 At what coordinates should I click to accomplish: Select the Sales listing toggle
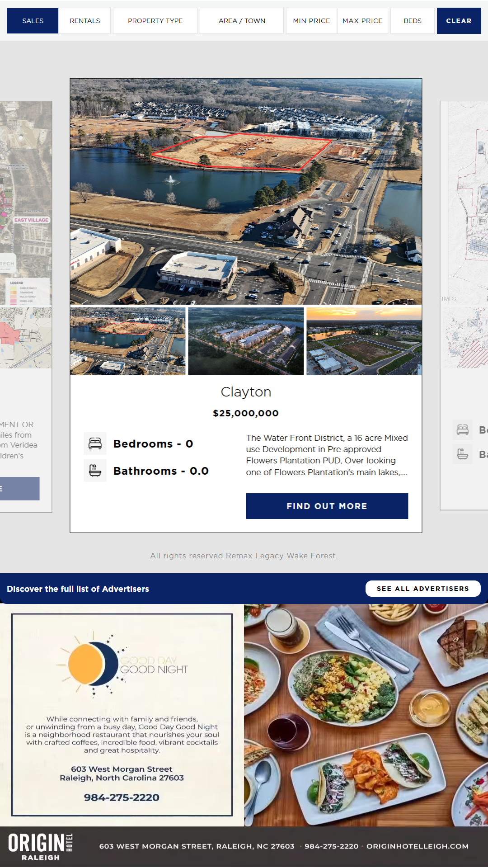coord(33,21)
